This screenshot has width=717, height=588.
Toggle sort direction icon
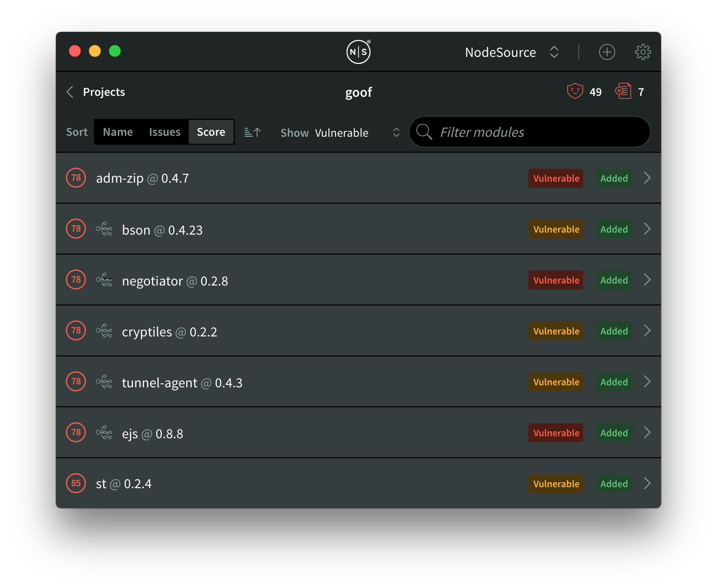pos(253,132)
